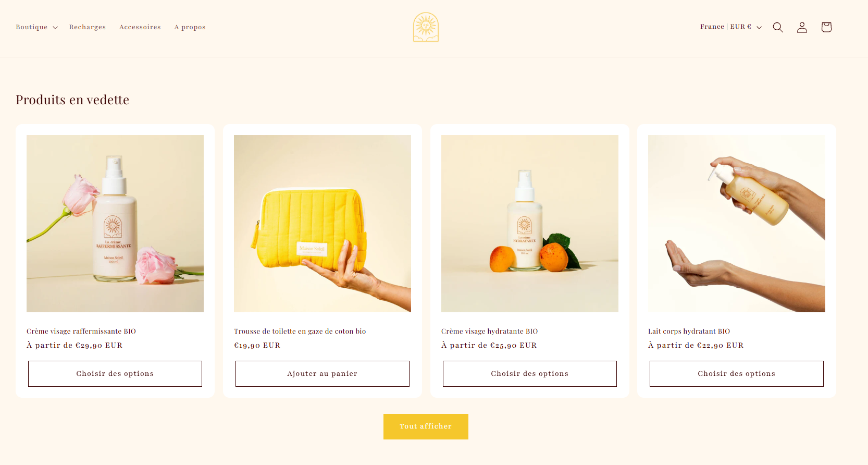This screenshot has height=465, width=868.
Task: Choose options for Crème visage hydratante
Action: point(530,374)
